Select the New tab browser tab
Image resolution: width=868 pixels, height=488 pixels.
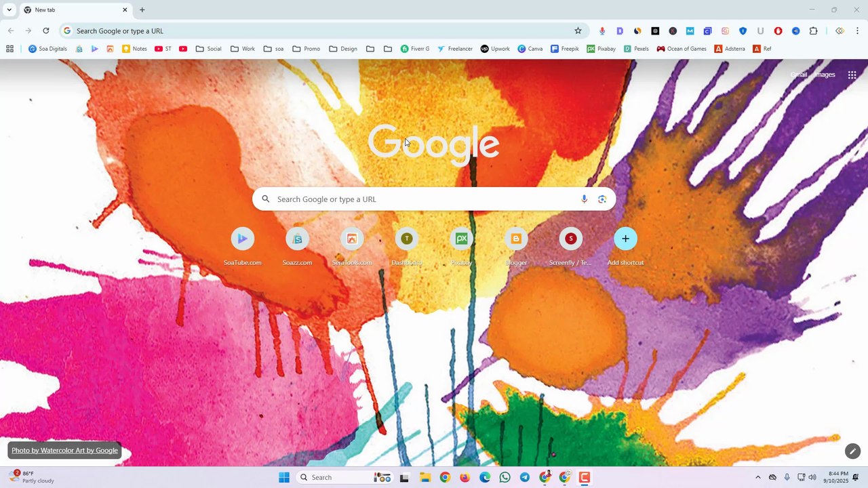pyautogui.click(x=75, y=10)
